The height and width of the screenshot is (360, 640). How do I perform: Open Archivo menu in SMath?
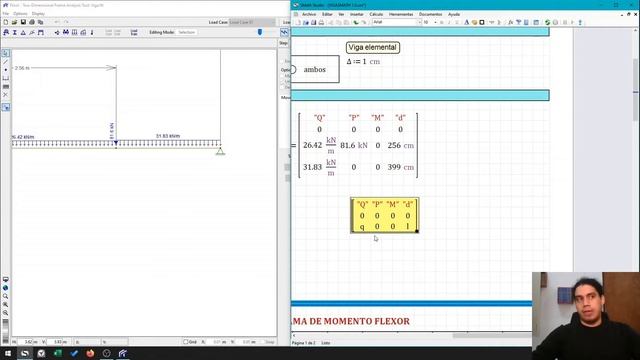[x=309, y=14]
